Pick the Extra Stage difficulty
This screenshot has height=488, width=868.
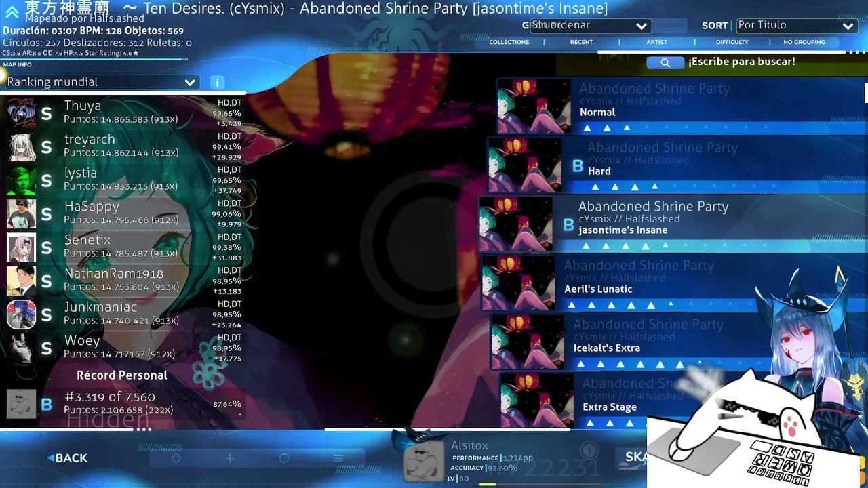[684, 400]
